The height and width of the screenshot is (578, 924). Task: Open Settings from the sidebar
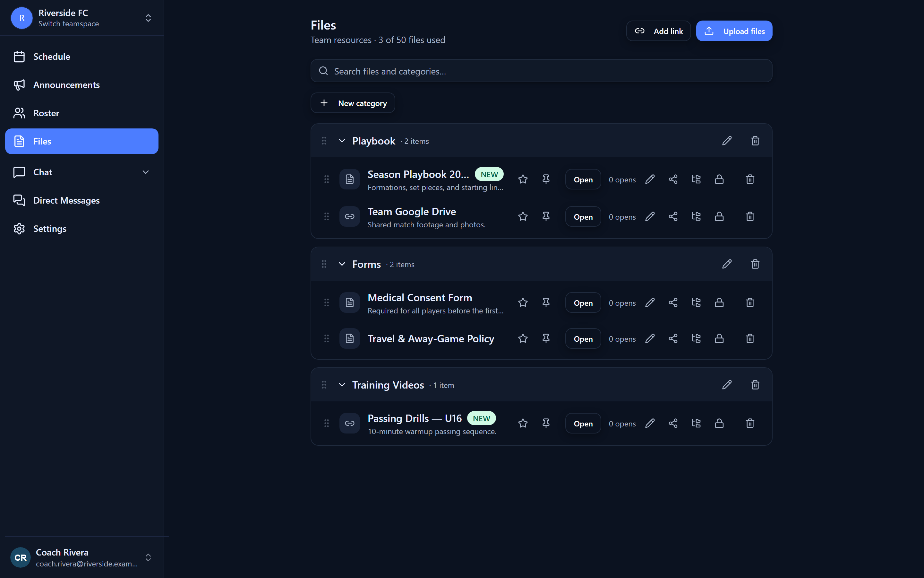pyautogui.click(x=82, y=229)
